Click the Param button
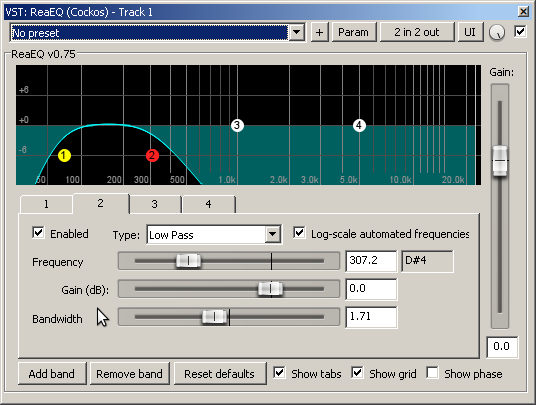 tap(354, 32)
